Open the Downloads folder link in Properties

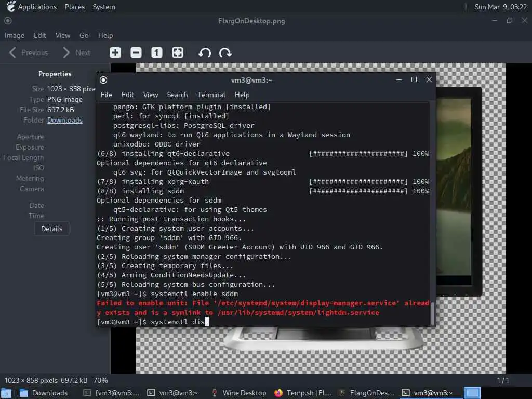[x=65, y=120]
